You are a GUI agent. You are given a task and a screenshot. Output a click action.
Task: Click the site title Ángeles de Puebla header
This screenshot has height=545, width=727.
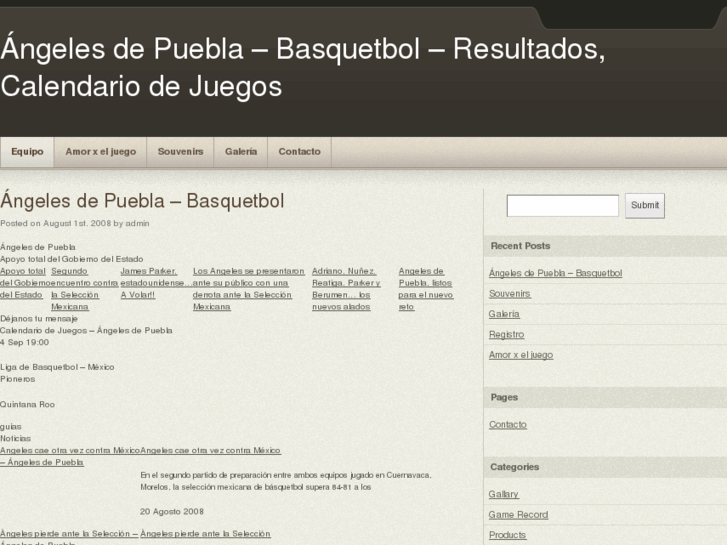[x=303, y=68]
